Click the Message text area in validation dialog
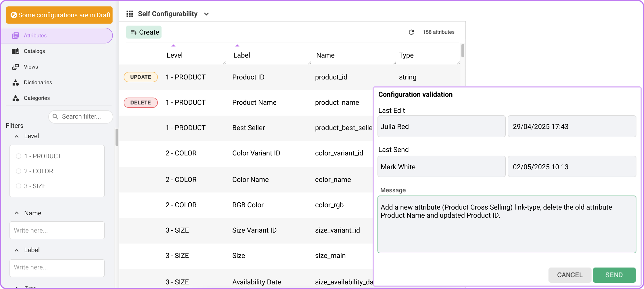This screenshot has width=644, height=289. (507, 225)
